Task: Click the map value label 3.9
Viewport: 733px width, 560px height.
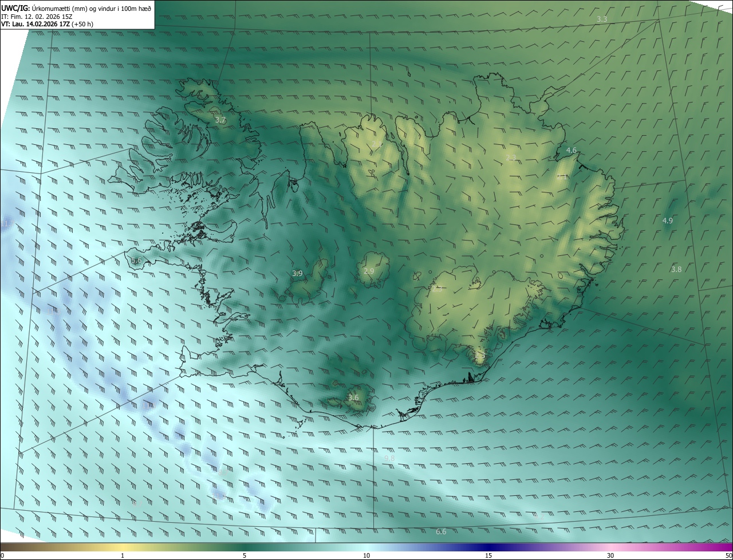Action: click(x=297, y=274)
